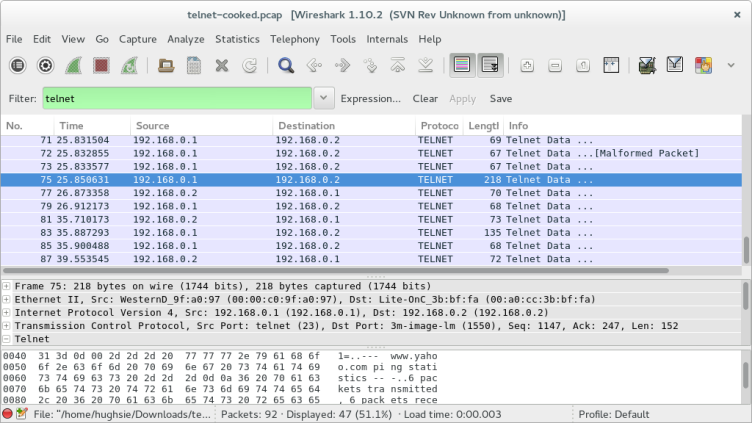Open the Capture menu

click(x=138, y=39)
